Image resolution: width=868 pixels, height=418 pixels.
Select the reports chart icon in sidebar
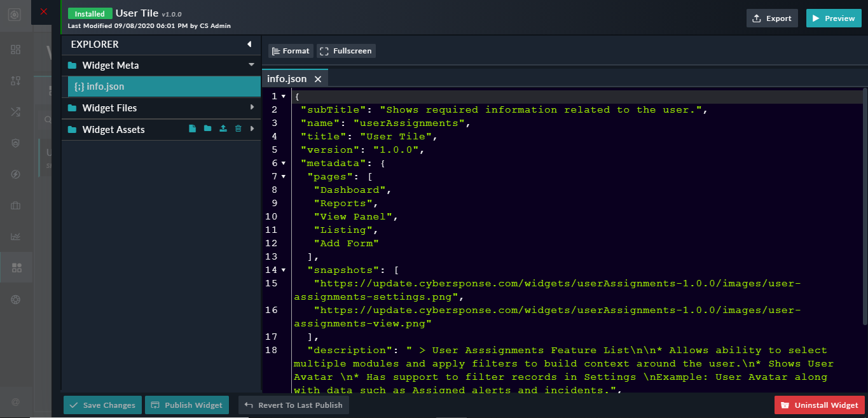[15, 236]
